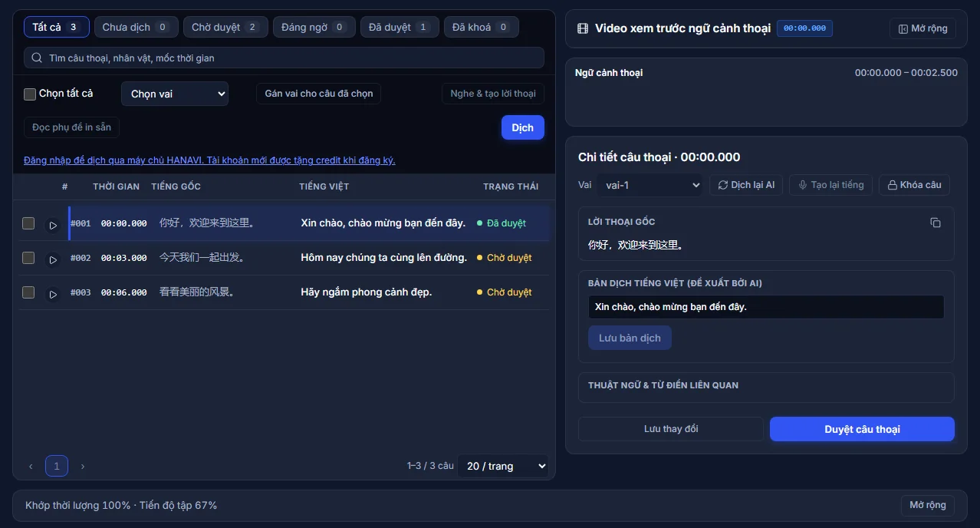Switch to the 'Chưa dịch' tab
The width and height of the screenshot is (980, 528).
[x=136, y=28]
